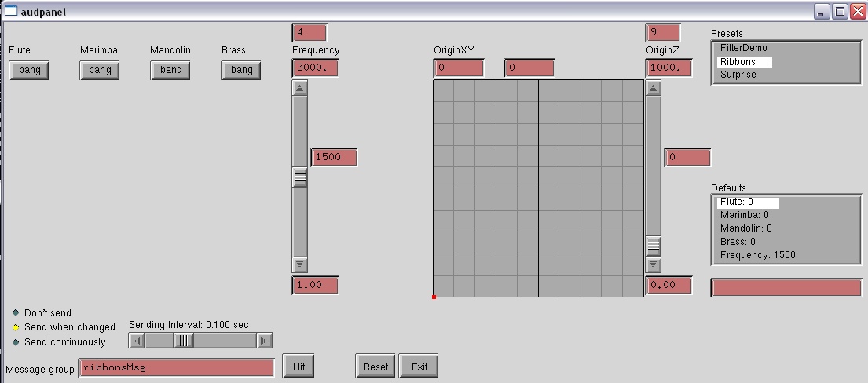This screenshot has height=383, width=868.
Task: Click the Flute bang button
Action: 29,70
